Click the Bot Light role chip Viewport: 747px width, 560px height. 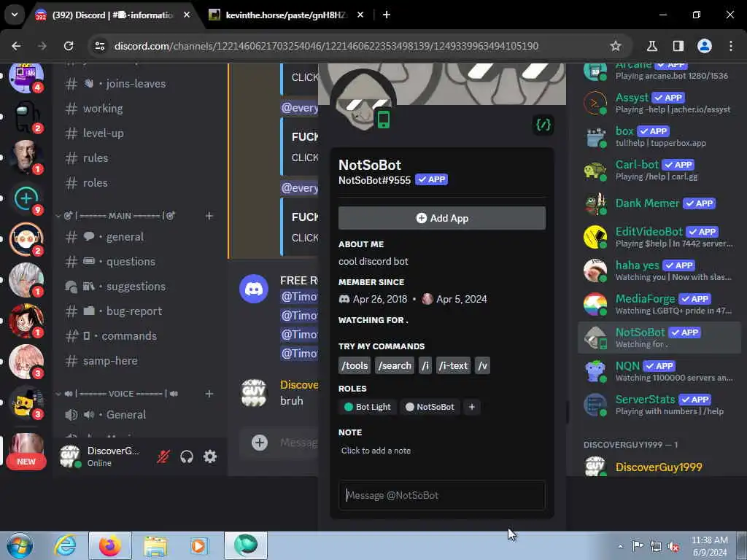tap(368, 407)
